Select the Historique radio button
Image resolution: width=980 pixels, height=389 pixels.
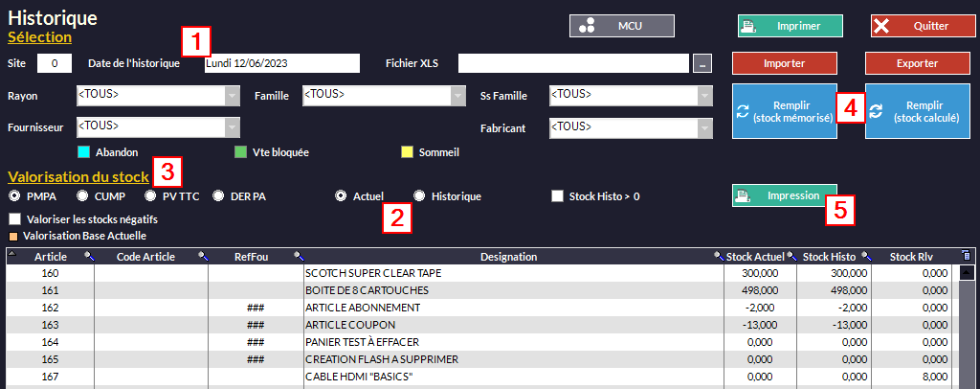point(419,196)
